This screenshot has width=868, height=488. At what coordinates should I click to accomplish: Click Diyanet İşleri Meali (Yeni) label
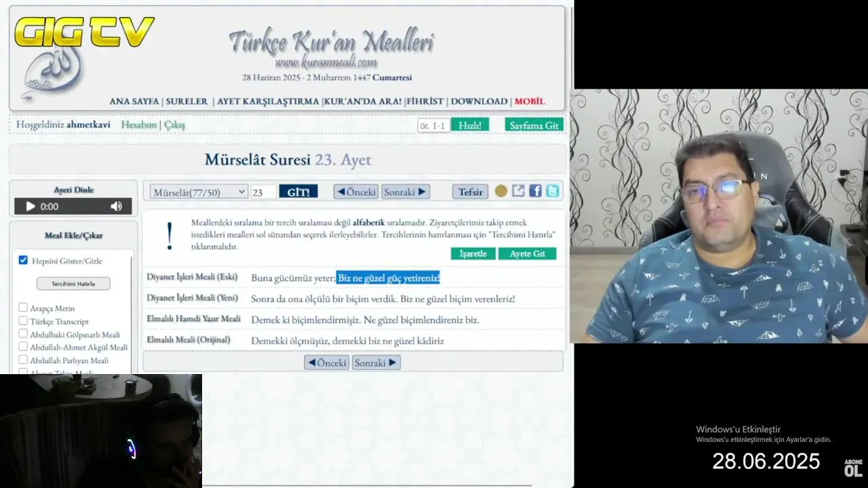(193, 298)
